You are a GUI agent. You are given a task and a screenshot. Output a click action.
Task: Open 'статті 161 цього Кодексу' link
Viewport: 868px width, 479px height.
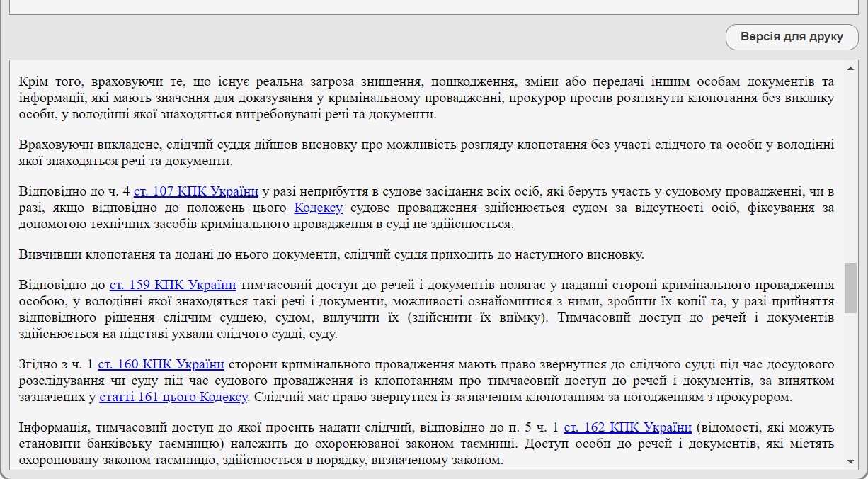[173, 397]
